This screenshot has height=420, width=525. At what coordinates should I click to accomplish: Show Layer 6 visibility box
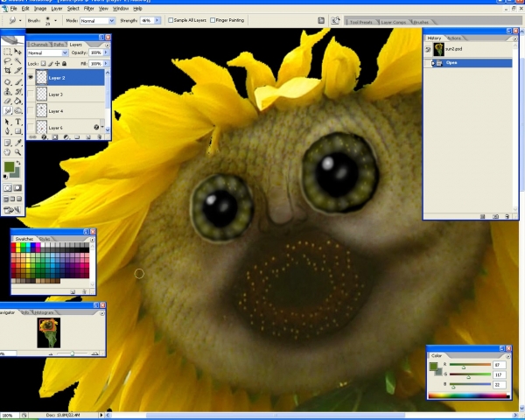point(31,127)
